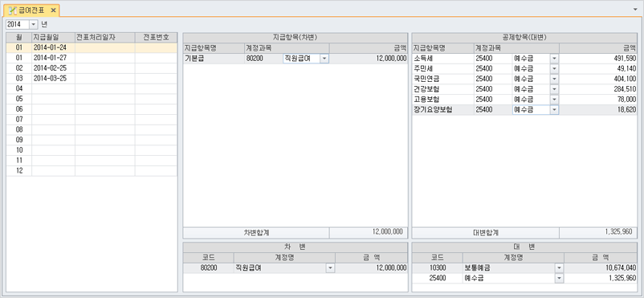The image size is (644, 298).
Task: Select month 08 row
Action: (92, 129)
